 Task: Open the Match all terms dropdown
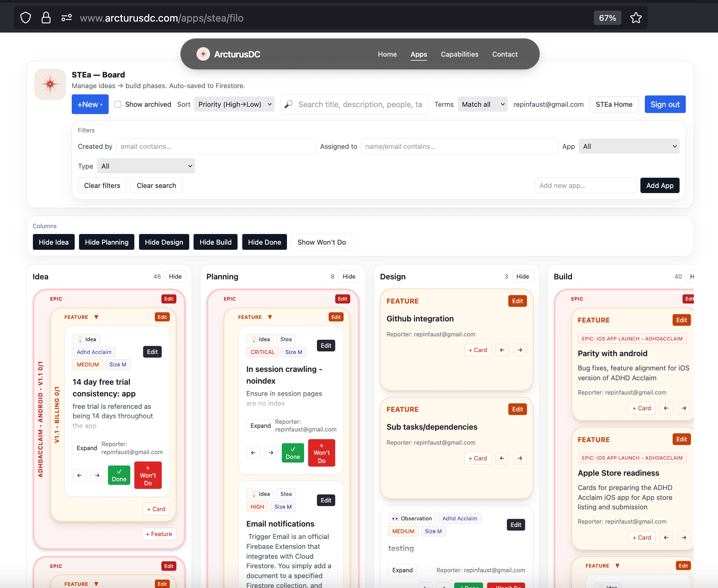point(482,105)
